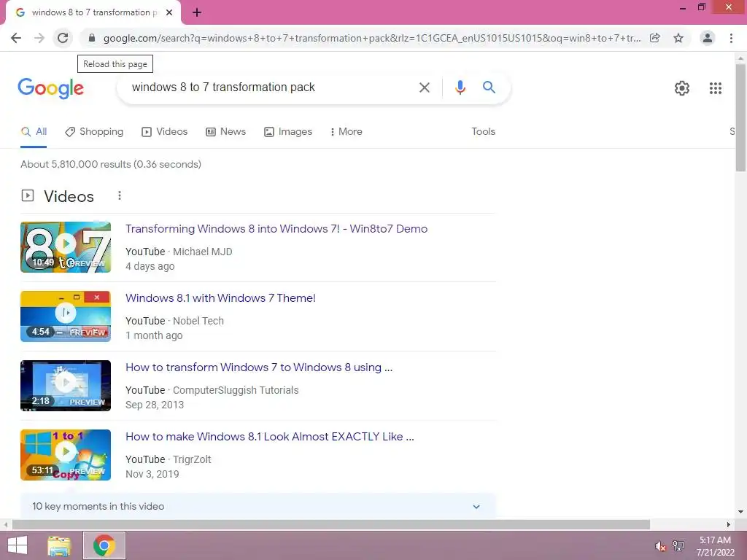747x560 pixels.
Task: Show the taskbar clock and date
Action: pos(715,546)
